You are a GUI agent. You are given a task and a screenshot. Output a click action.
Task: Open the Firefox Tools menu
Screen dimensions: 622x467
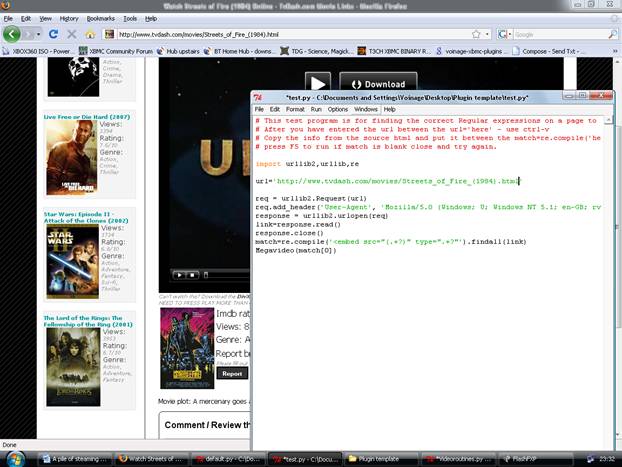coord(130,19)
